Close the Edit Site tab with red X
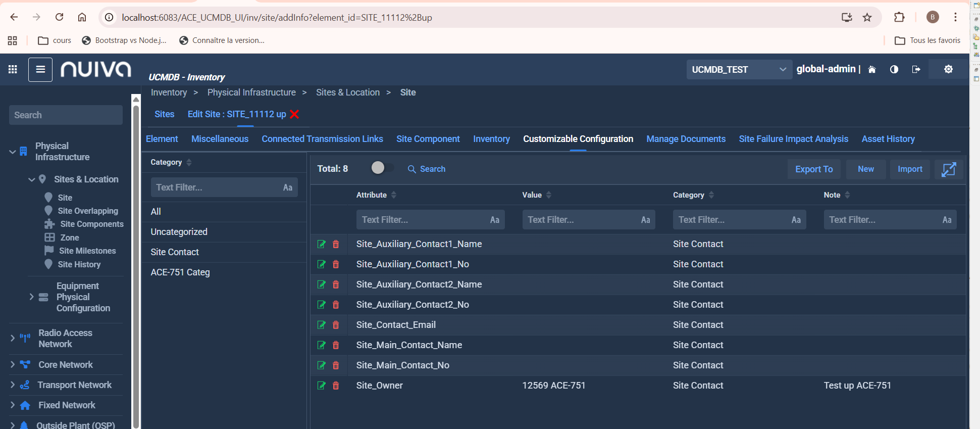The image size is (980, 429). click(x=295, y=114)
